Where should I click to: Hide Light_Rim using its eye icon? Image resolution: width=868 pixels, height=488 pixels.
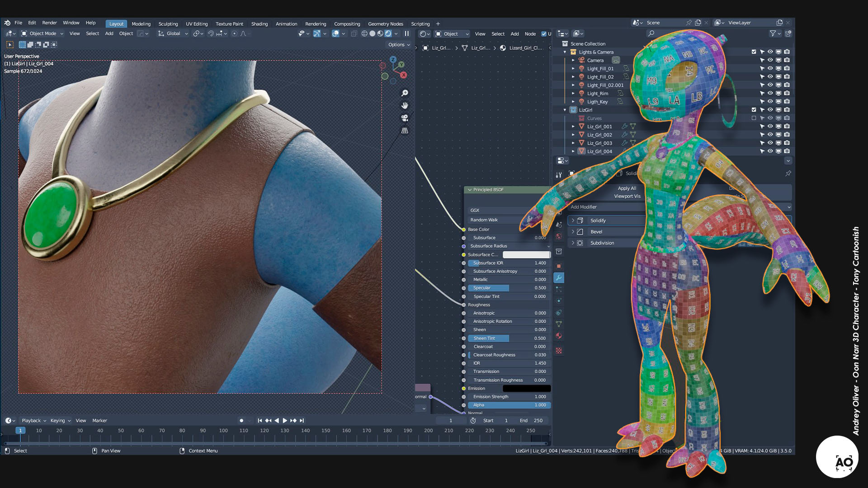770,94
